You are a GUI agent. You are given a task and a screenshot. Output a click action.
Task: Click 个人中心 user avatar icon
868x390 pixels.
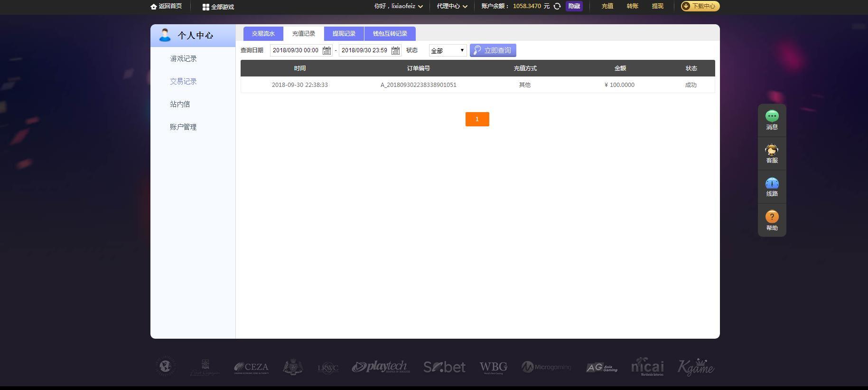(165, 35)
